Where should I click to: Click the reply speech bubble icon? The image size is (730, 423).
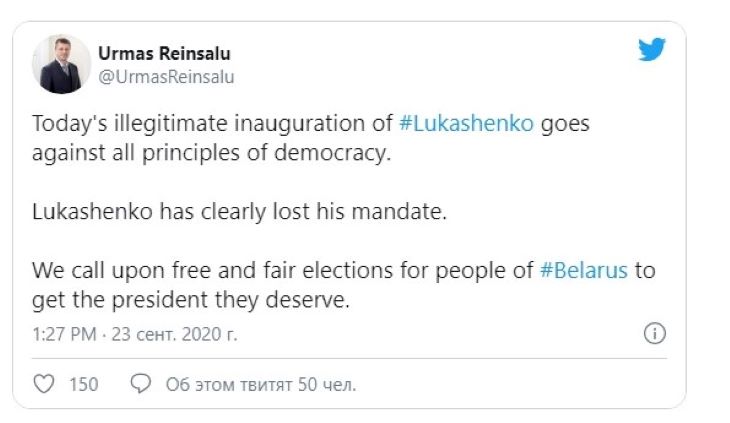(x=141, y=383)
